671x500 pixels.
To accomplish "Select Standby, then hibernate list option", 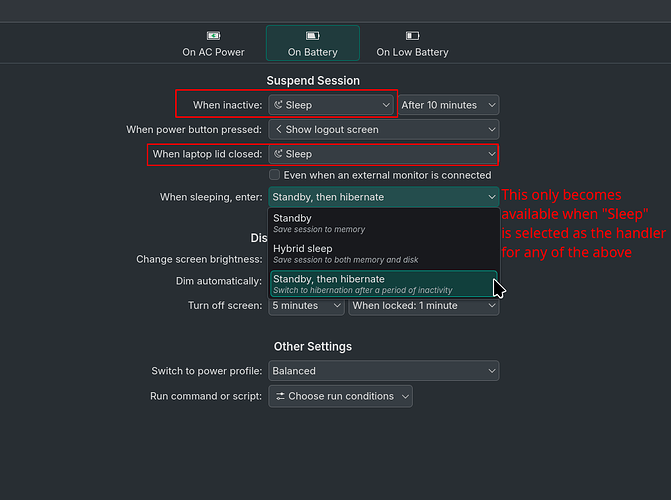I will 383,284.
